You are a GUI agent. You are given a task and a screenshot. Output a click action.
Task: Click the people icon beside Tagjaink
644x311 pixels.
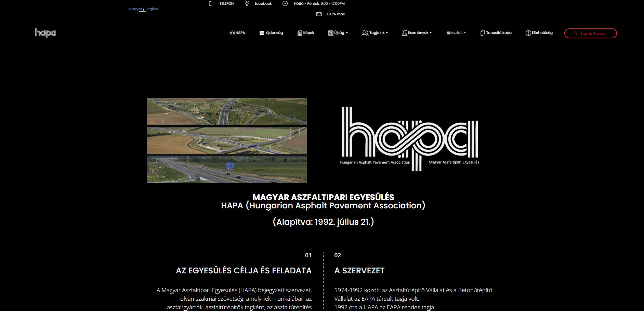[365, 33]
